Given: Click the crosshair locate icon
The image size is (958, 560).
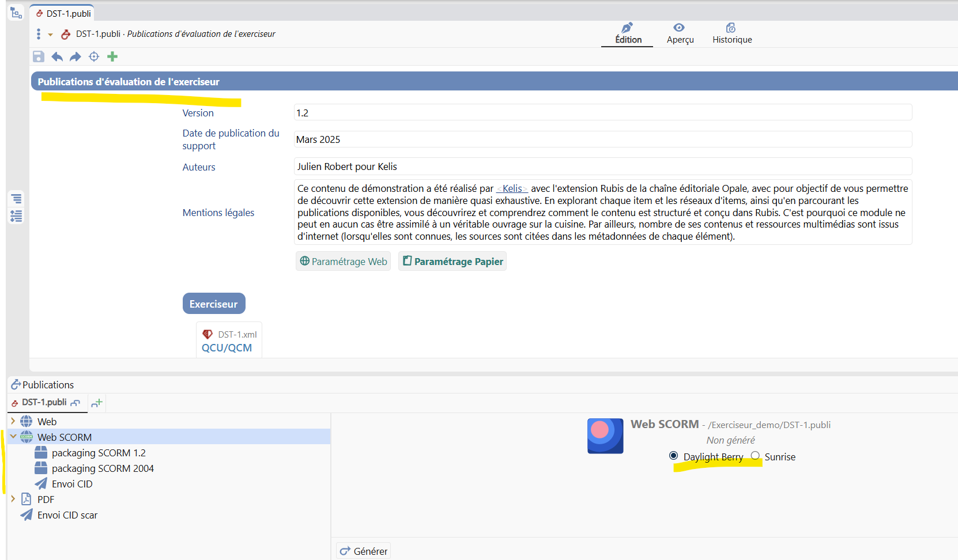Looking at the screenshot, I should point(94,56).
